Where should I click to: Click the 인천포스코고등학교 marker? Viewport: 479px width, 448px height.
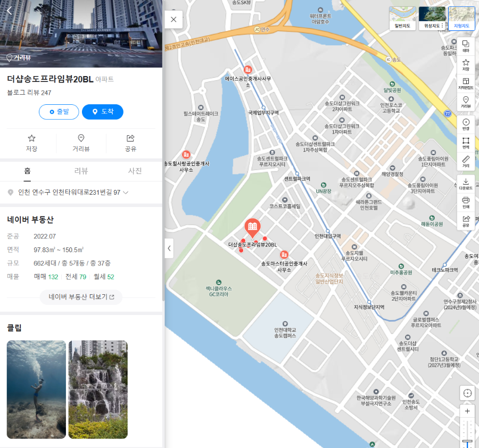391,98
